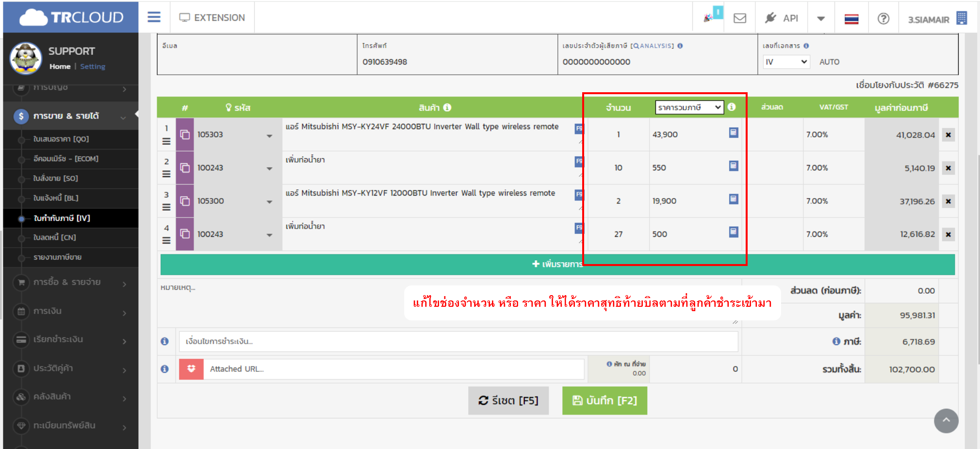Delete the row with value 5,140.19
980x449 pixels.
tap(948, 168)
